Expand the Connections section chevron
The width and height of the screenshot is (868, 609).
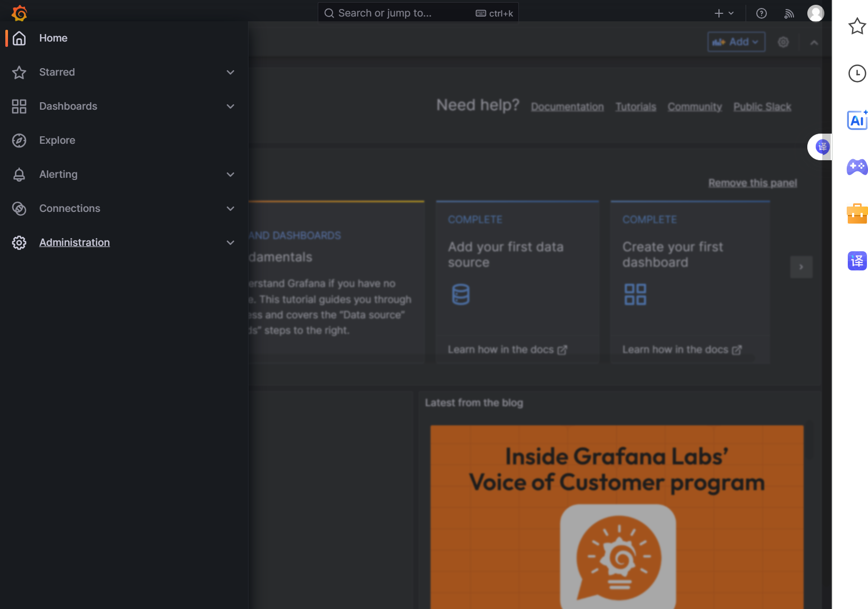[x=230, y=209]
